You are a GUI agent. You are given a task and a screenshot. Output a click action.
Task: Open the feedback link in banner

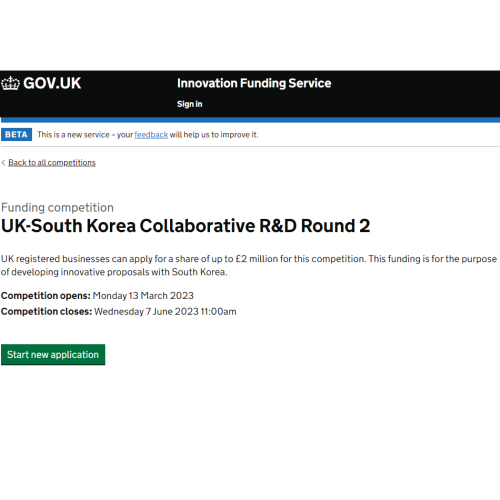pyautogui.click(x=151, y=135)
